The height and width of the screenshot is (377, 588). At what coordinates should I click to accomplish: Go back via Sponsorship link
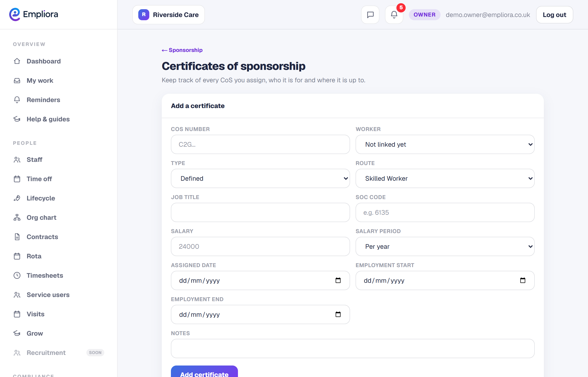(x=182, y=50)
